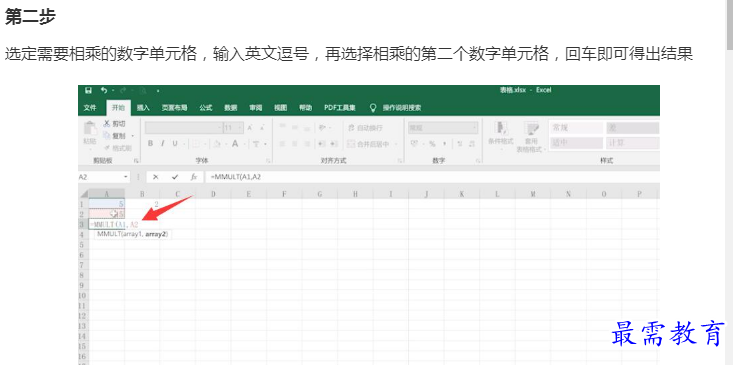Open the Name Box dropdown arrow
Viewport: 733px width, 365px height.
coord(126,177)
